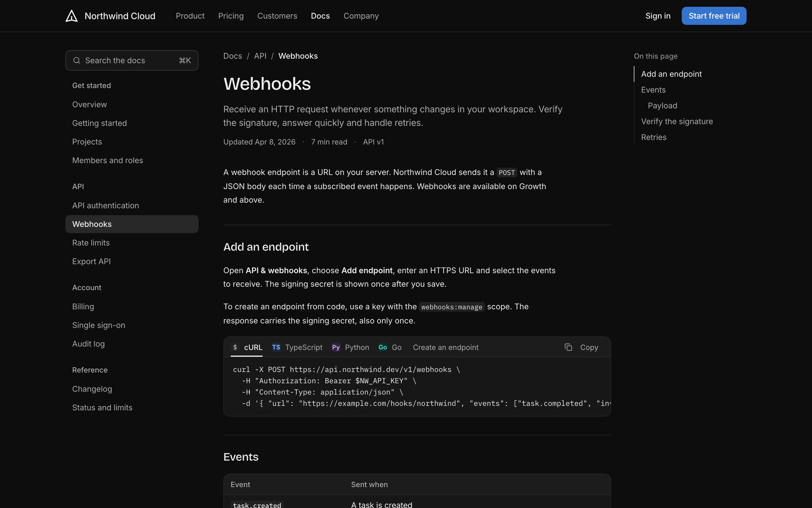The width and height of the screenshot is (812, 508).
Task: Click the Go language badge icon
Action: (x=383, y=347)
